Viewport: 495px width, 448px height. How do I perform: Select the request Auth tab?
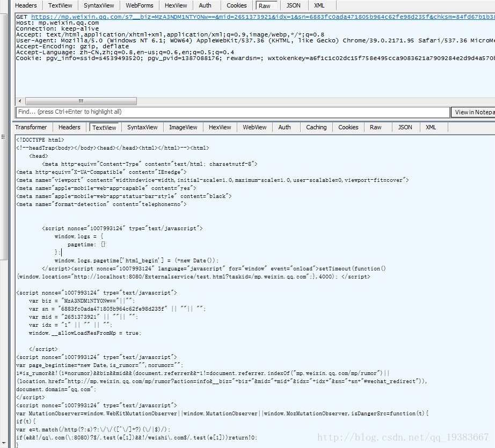205,5
